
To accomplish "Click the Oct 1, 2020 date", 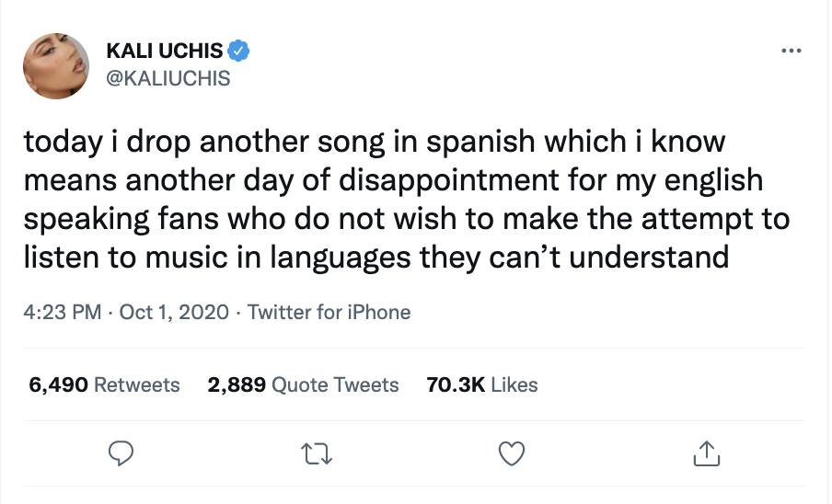I will point(172,313).
